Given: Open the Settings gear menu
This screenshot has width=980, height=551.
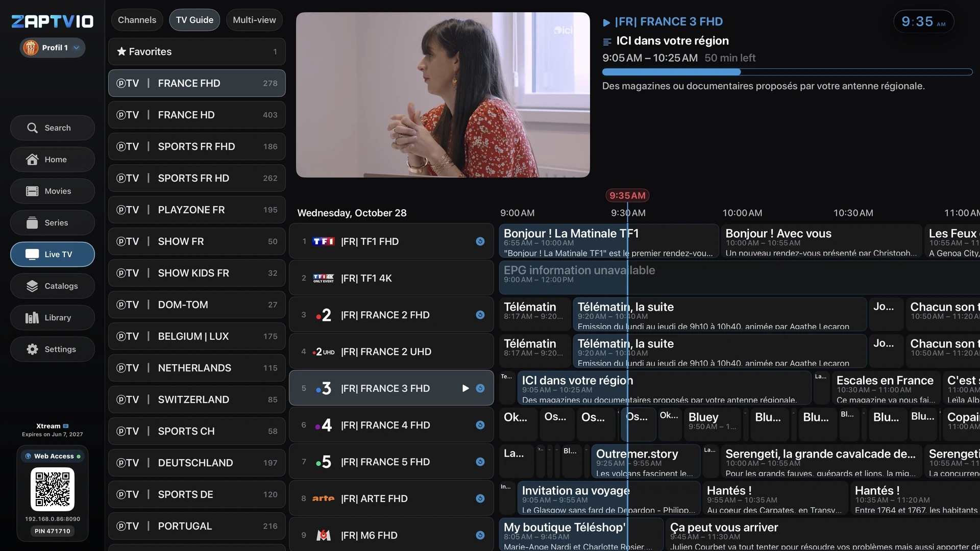Looking at the screenshot, I should pos(52,349).
